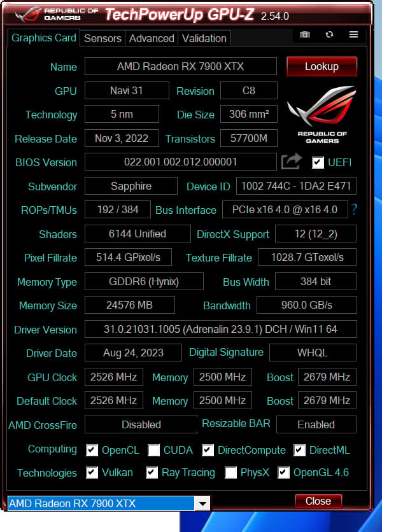Click the Texture Fillrate 1028.7 GTexel/s
Viewport: 417px width, 532px height.
point(307,257)
